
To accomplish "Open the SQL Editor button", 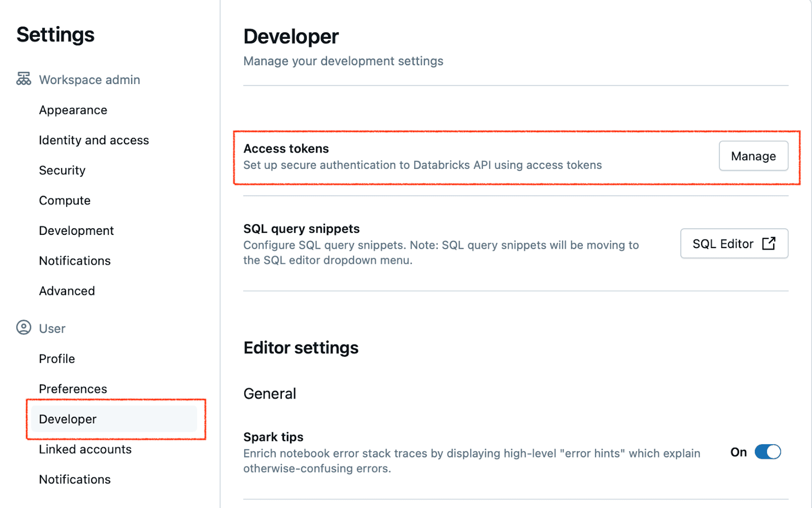I will click(x=734, y=243).
